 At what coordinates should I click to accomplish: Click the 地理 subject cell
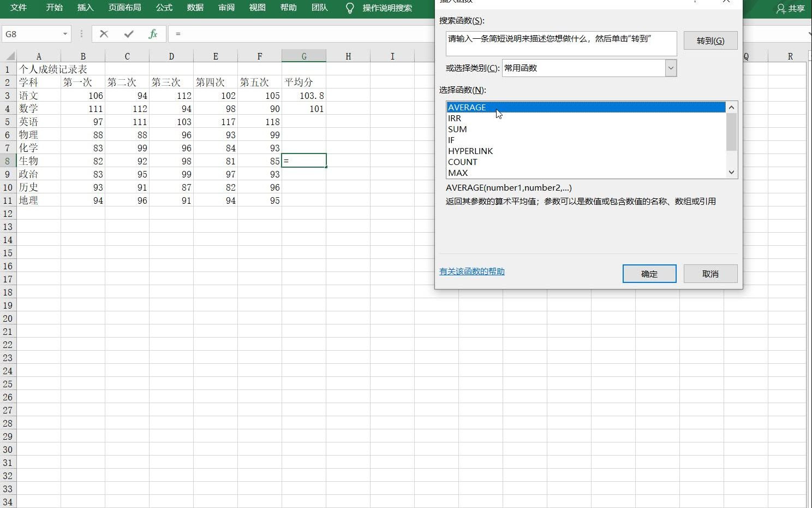(x=39, y=200)
